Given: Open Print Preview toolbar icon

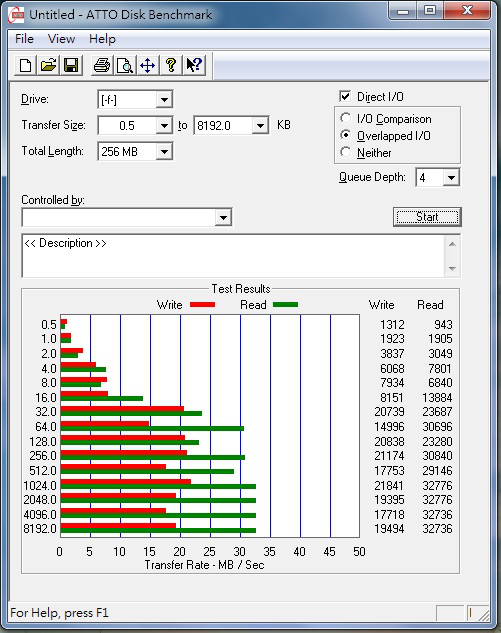Looking at the screenshot, I should [125, 65].
